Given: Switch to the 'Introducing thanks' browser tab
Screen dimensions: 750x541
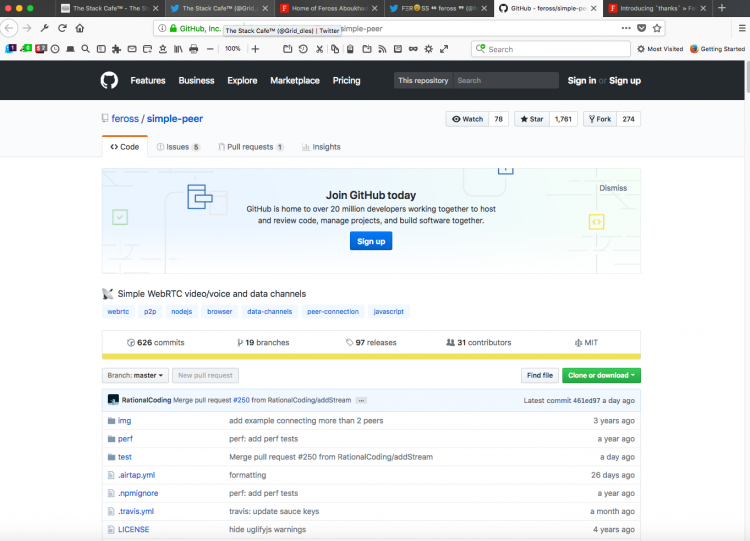Looking at the screenshot, I should (x=658, y=8).
